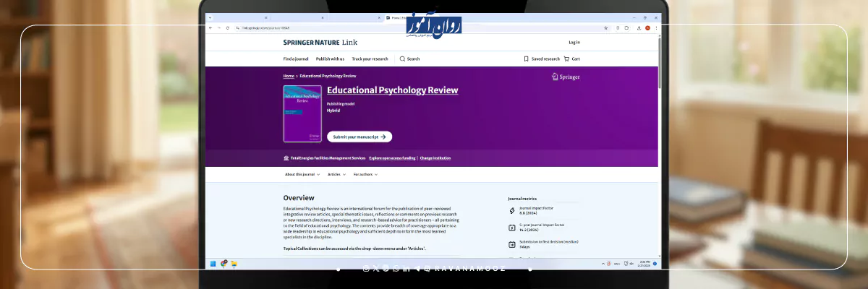
Task: Click the Submission to first decision icon
Action: (512, 244)
